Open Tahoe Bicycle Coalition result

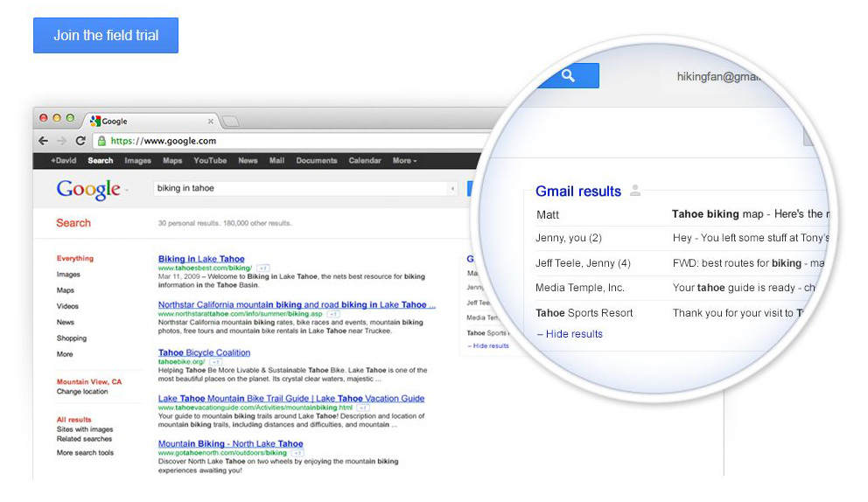(x=204, y=352)
